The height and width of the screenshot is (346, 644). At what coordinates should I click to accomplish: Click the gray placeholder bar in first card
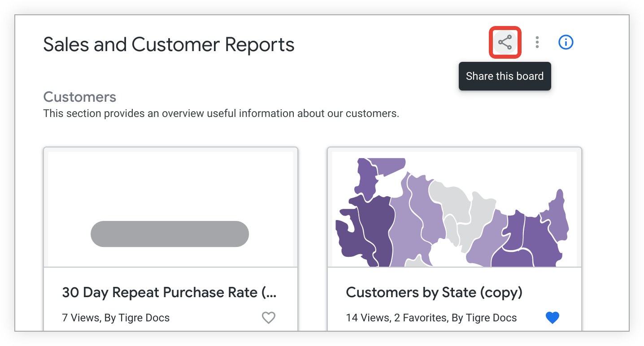click(x=170, y=234)
